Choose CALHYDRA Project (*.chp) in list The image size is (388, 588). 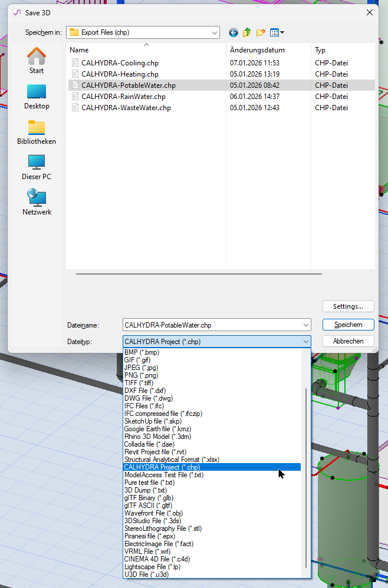tap(212, 467)
